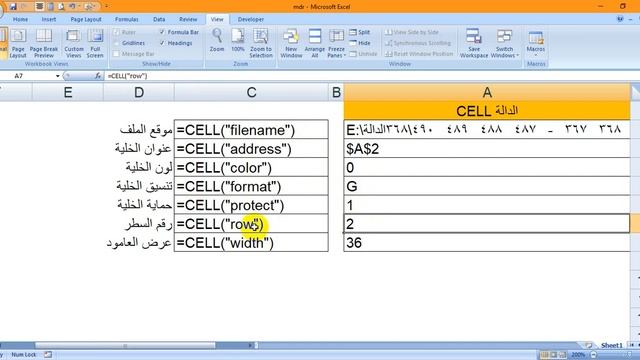Image resolution: width=640 pixels, height=360 pixels.
Task: Click the Name Box showing A7
Action: pyautogui.click(x=28, y=76)
